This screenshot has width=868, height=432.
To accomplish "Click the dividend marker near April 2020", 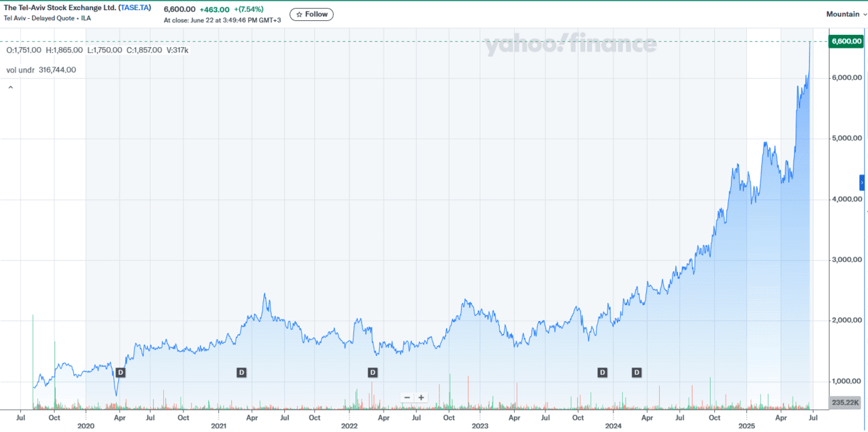I will (121, 372).
